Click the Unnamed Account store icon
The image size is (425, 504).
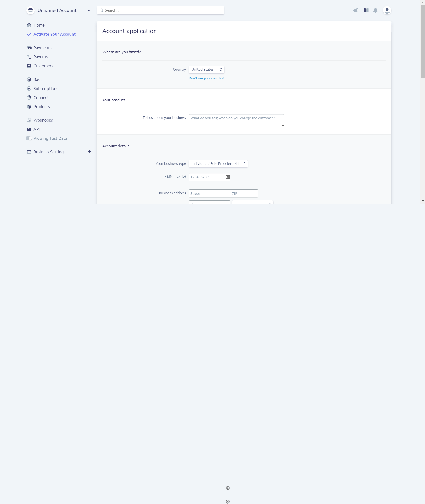(x=30, y=10)
